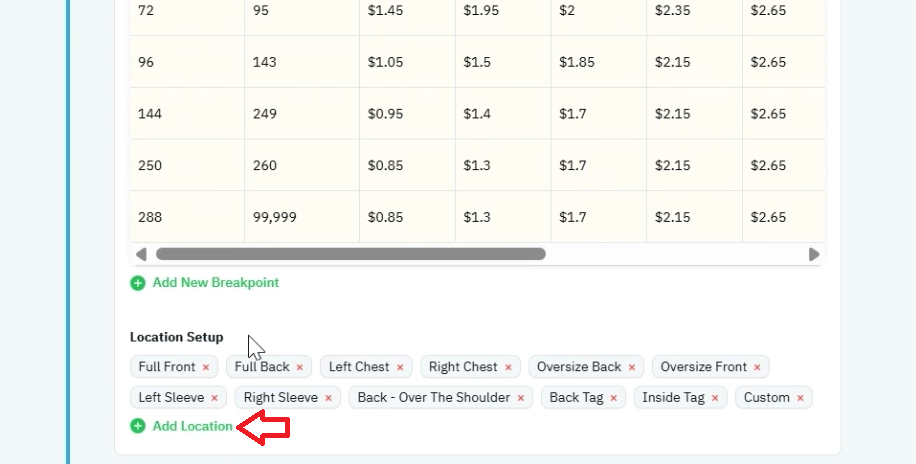916x464 pixels.
Task: Remove the Full Front location tag
Action: [206, 367]
